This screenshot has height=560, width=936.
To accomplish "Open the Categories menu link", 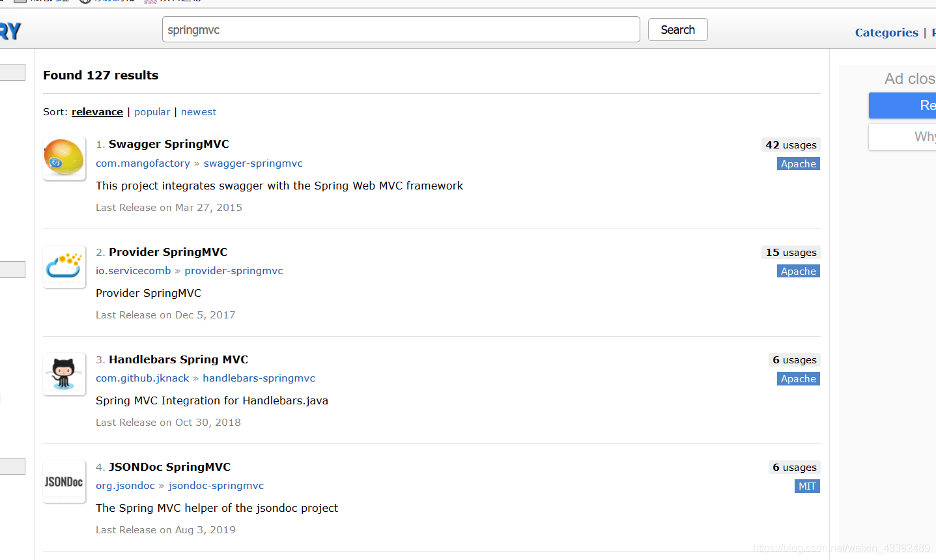I will [x=886, y=33].
